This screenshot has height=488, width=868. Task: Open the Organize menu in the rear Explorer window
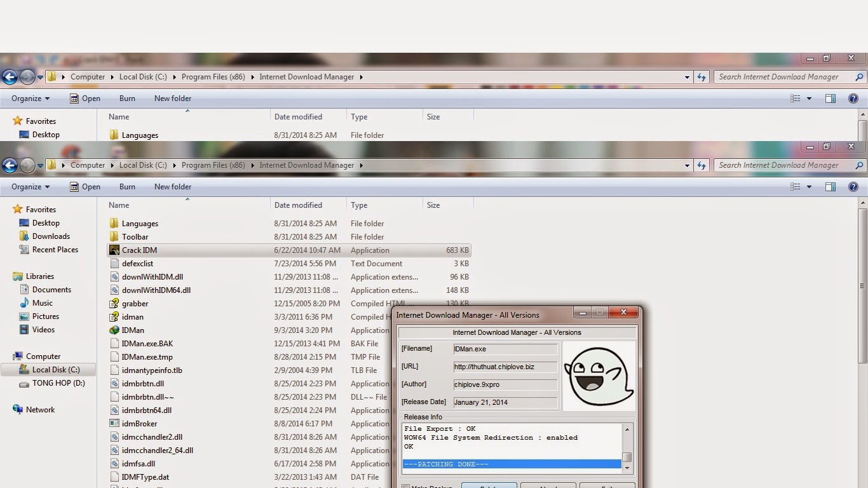coord(31,98)
